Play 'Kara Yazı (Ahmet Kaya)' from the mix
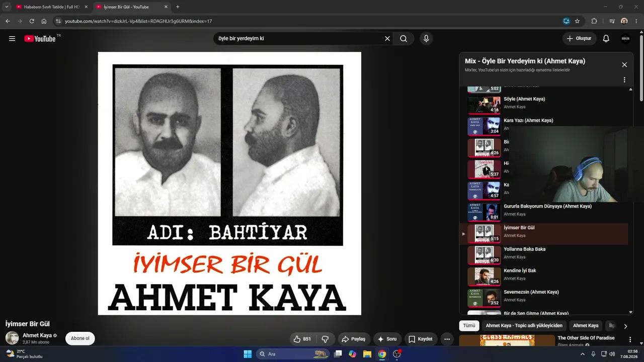The width and height of the screenshot is (644, 362). coord(528,121)
